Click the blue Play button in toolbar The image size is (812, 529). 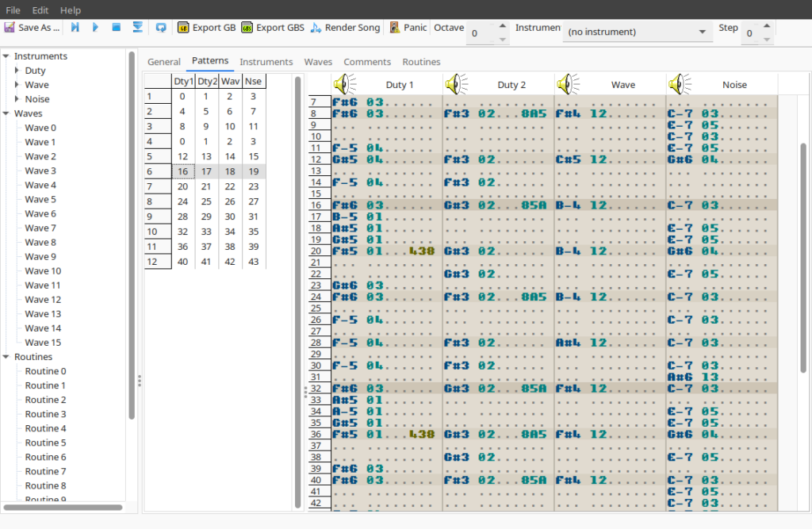(x=95, y=28)
